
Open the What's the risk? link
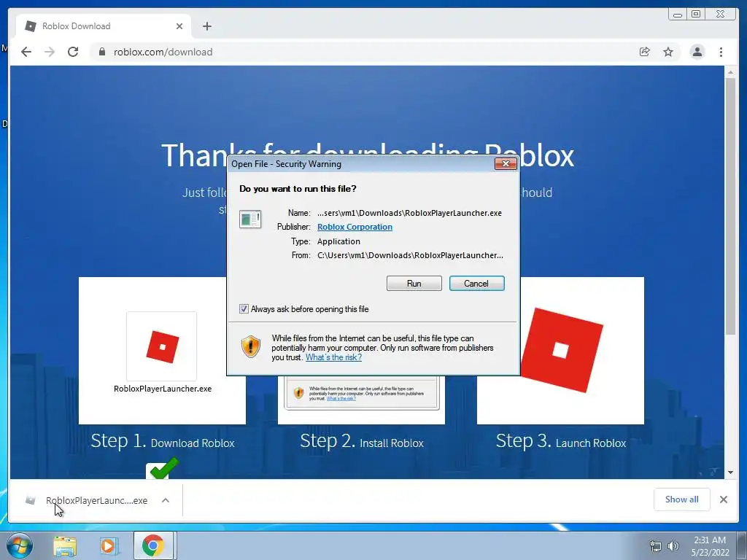point(333,357)
